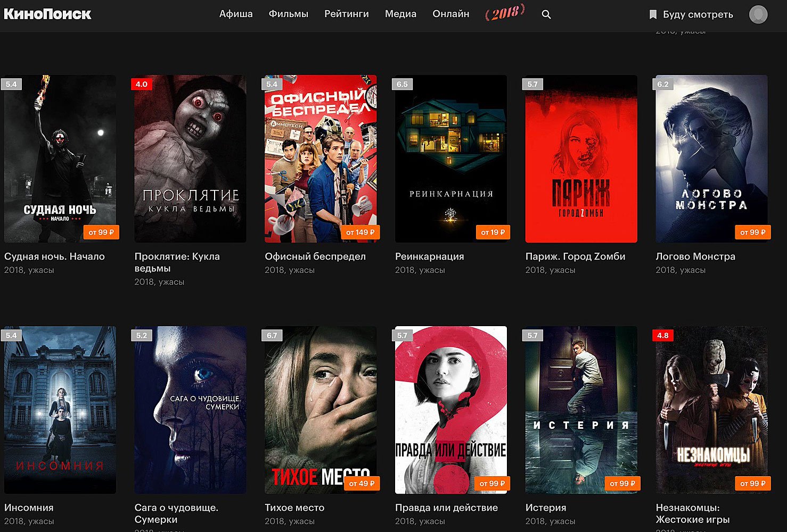The image size is (787, 532).
Task: Click the 'от 19 ₽' badge on Реинкарнация
Action: (x=493, y=232)
